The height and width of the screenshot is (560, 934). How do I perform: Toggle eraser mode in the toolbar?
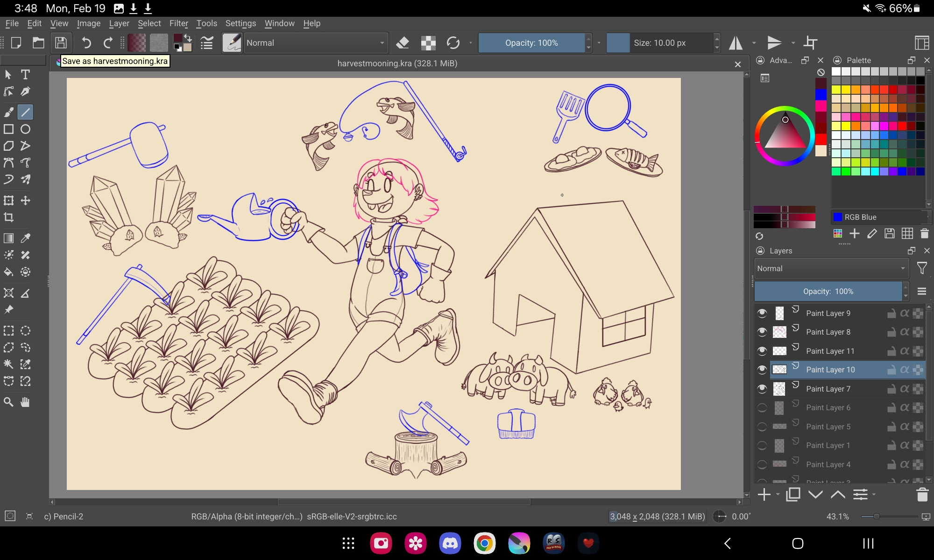click(403, 43)
